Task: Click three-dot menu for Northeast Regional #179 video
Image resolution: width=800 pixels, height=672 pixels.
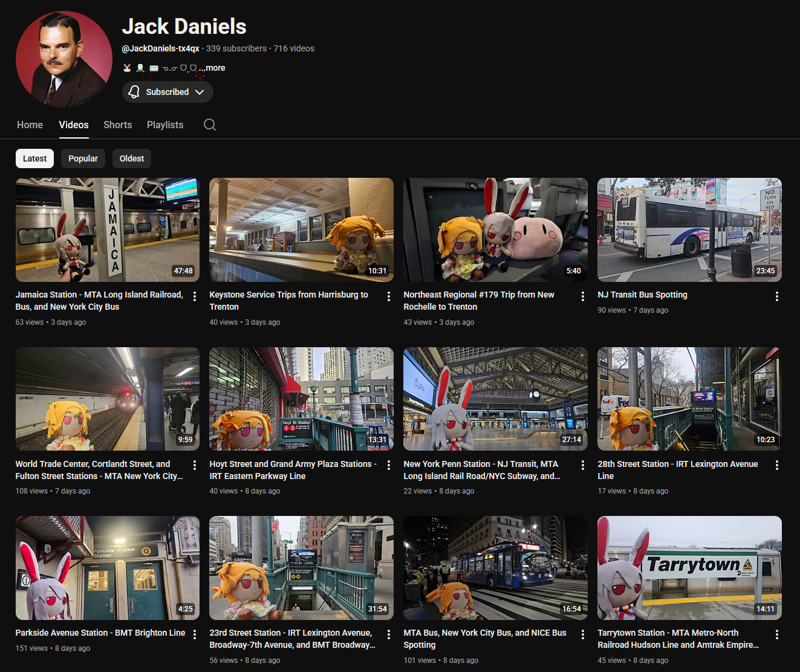Action: point(583,296)
